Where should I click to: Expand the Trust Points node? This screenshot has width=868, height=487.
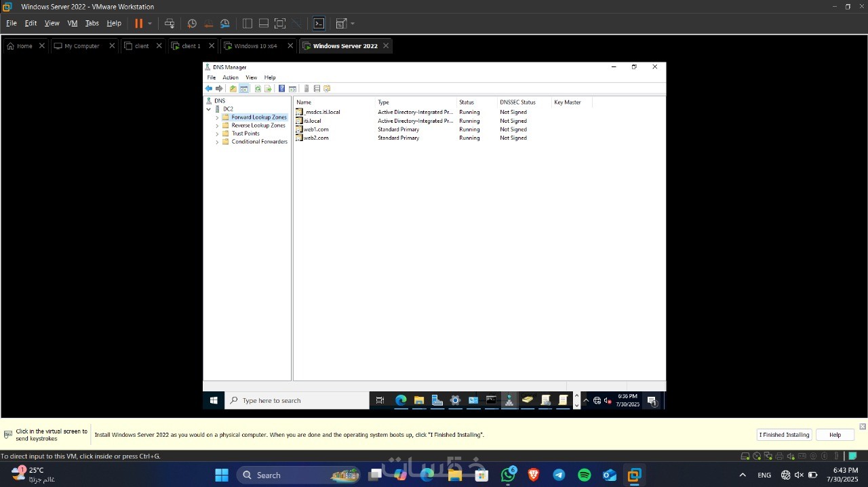[217, 134]
